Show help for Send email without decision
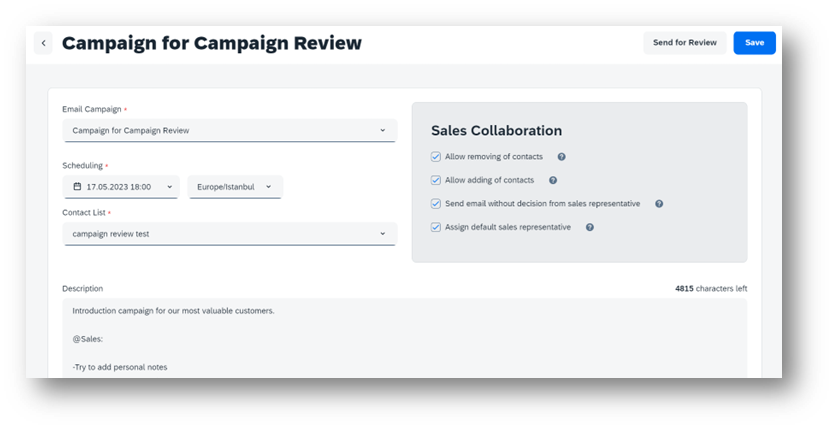 [659, 204]
